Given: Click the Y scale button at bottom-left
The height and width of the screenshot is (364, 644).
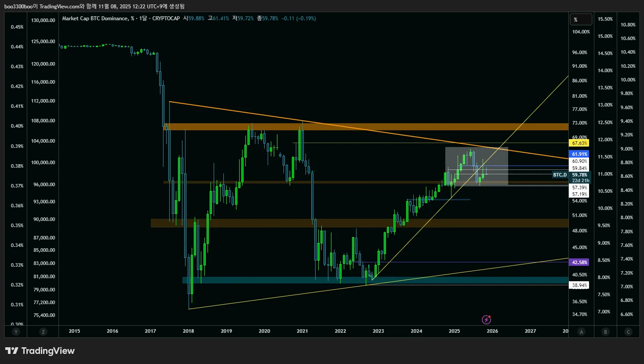Looking at the screenshot, I should click(x=16, y=331).
